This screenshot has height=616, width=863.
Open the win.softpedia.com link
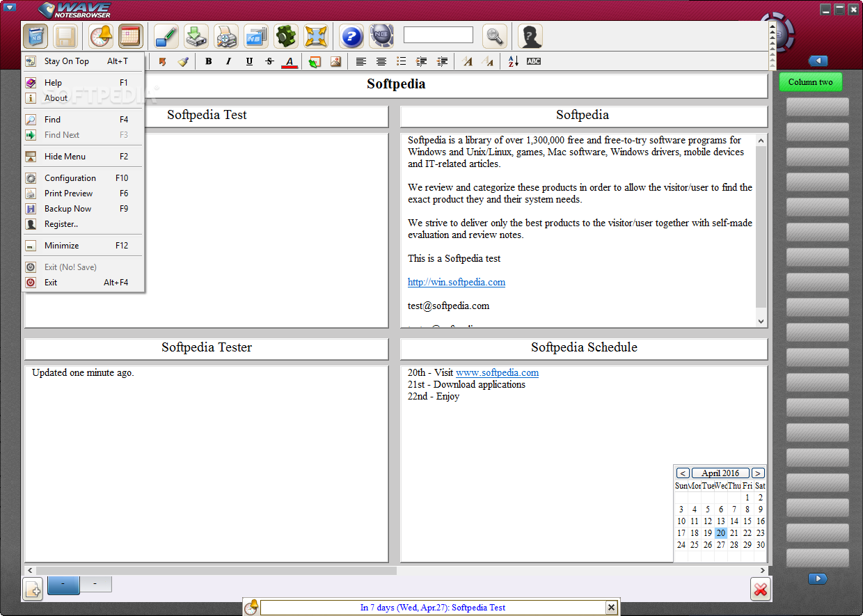pyautogui.click(x=457, y=282)
